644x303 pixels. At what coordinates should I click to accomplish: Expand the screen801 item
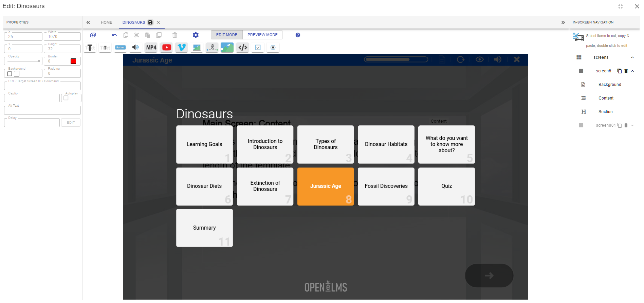pyautogui.click(x=632, y=125)
